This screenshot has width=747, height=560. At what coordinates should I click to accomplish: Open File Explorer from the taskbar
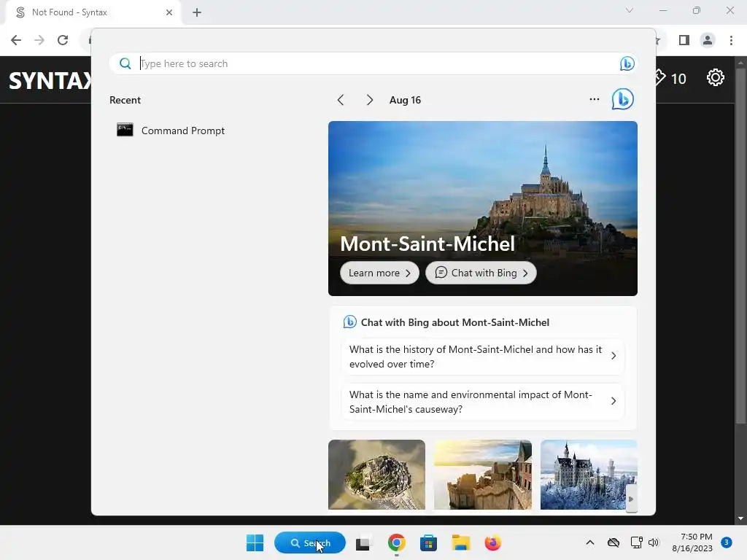click(x=461, y=542)
